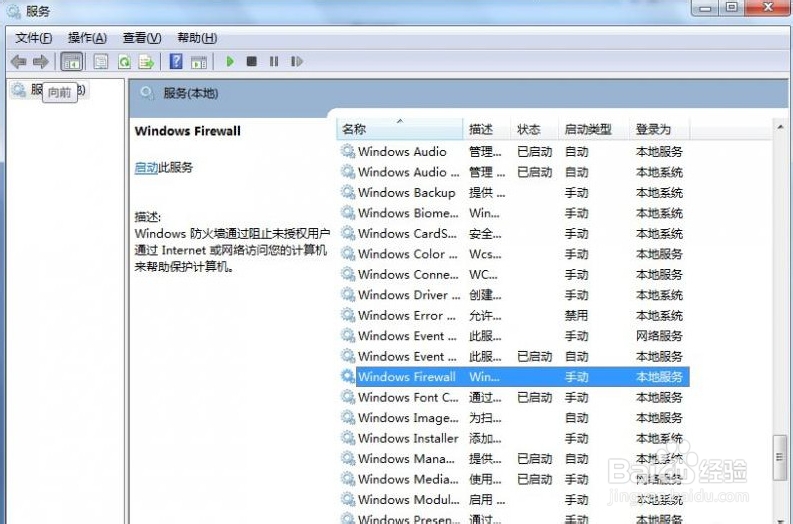
Task: Select the Windows Installer service row
Action: 513,438
